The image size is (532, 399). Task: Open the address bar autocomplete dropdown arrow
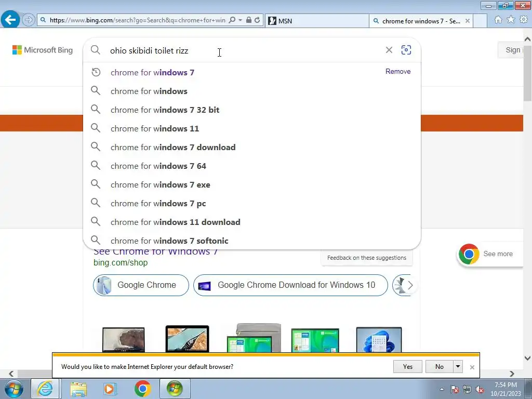(240, 20)
